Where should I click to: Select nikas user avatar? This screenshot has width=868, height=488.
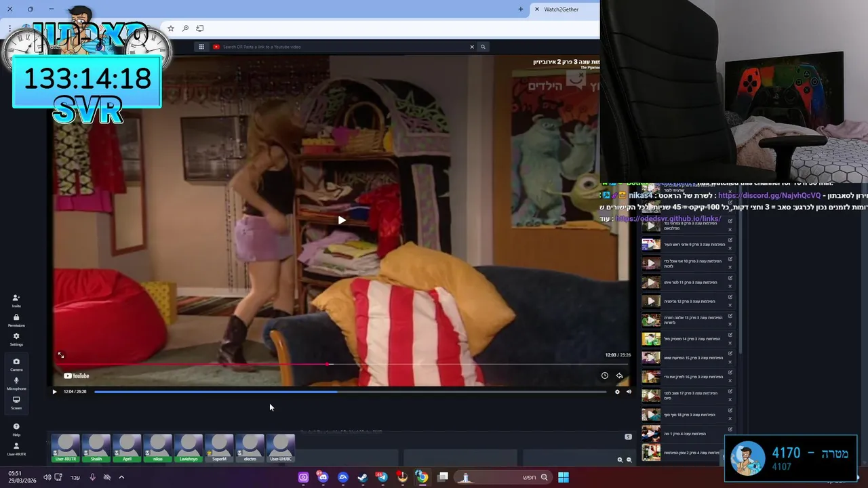coord(158,449)
